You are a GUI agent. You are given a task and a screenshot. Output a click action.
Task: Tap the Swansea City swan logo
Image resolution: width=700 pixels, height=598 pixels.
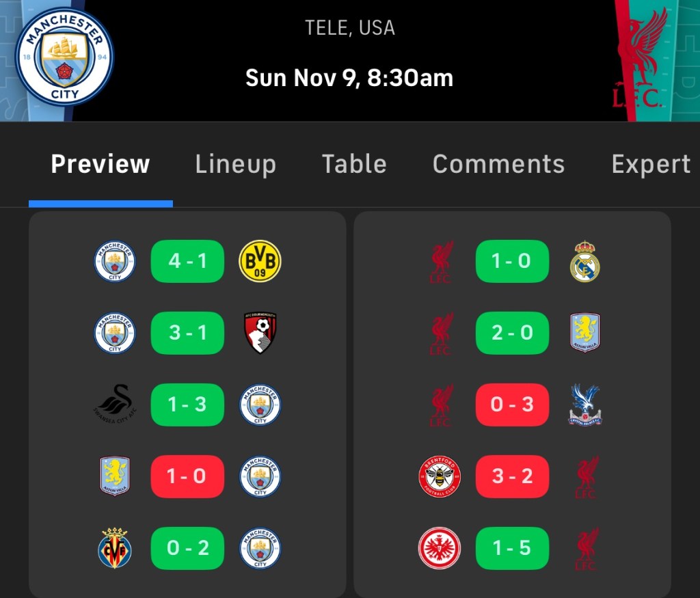point(115,405)
